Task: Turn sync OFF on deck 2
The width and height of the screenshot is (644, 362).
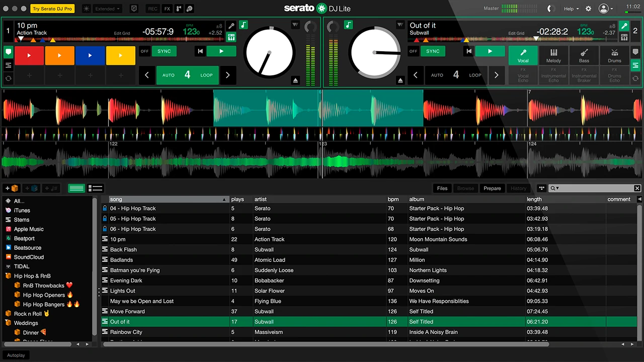Action: [414, 51]
